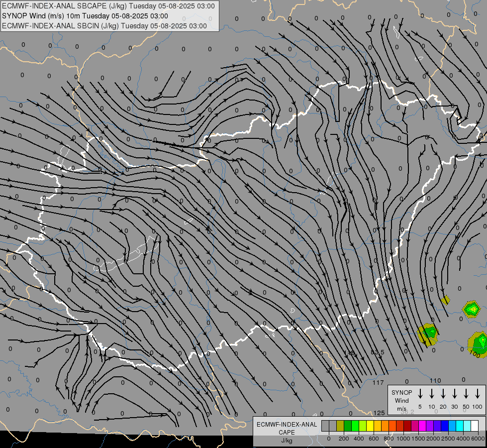The height and width of the screenshot is (448, 487).
Task: Select the pure blue CAPE legend swatch
Action: 445,426
